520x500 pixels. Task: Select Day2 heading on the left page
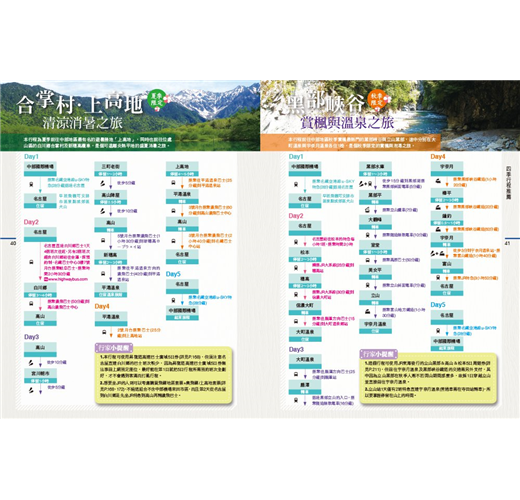click(x=31, y=222)
